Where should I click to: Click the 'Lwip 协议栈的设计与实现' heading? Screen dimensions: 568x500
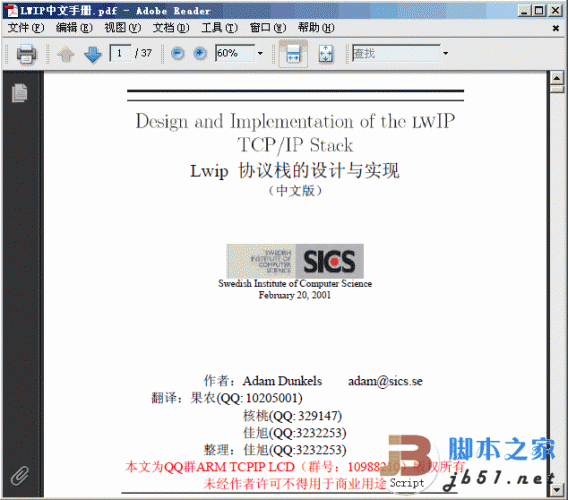click(295, 170)
